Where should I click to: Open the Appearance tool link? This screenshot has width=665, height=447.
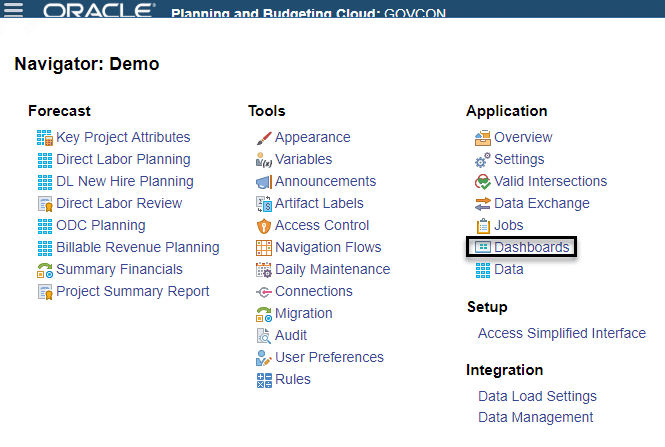(x=313, y=137)
